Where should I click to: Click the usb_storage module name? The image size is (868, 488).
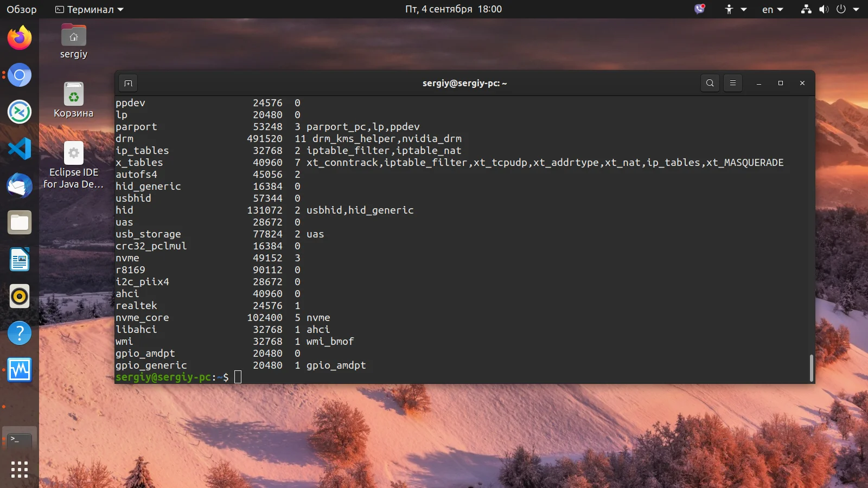[148, 234]
